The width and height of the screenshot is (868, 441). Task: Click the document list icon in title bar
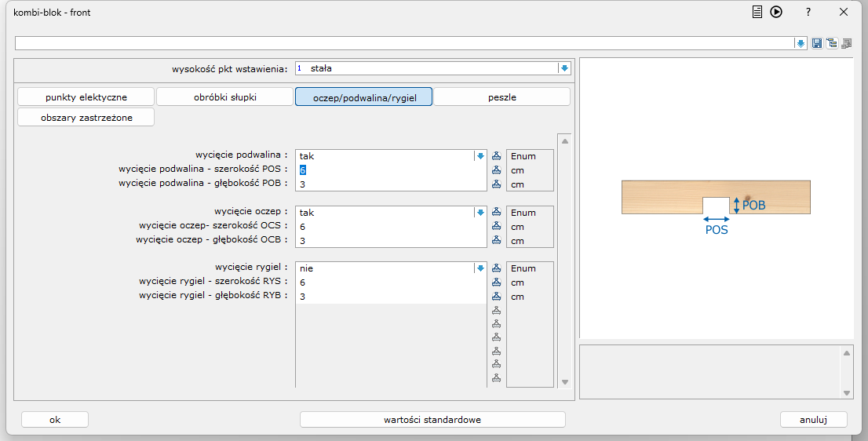click(x=757, y=12)
